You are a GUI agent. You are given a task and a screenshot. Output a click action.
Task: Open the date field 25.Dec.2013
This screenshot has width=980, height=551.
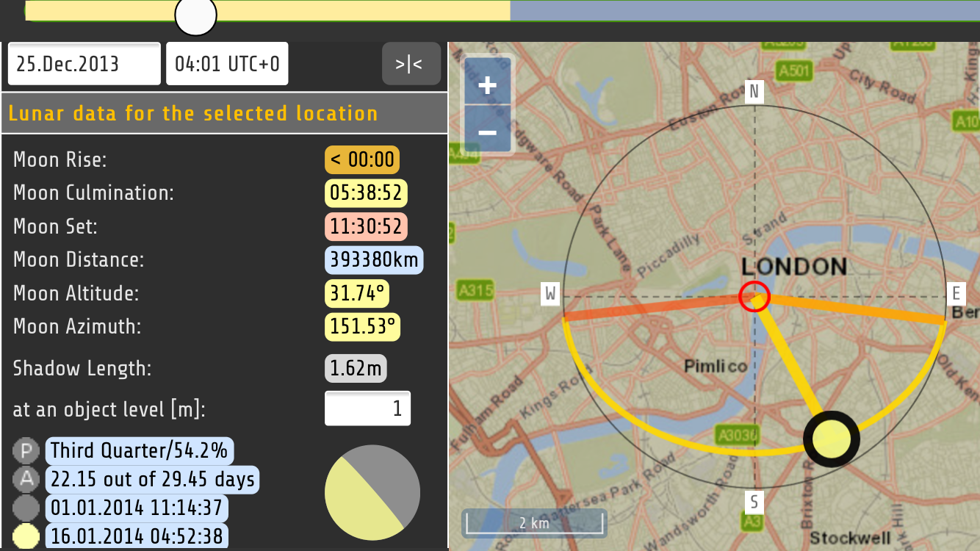click(x=84, y=63)
